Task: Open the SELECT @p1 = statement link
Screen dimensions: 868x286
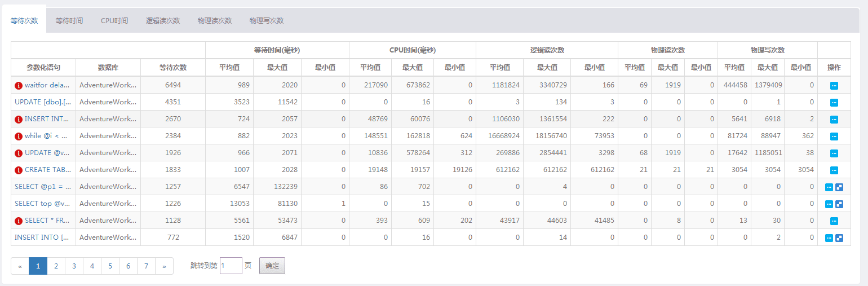Action: pos(43,187)
